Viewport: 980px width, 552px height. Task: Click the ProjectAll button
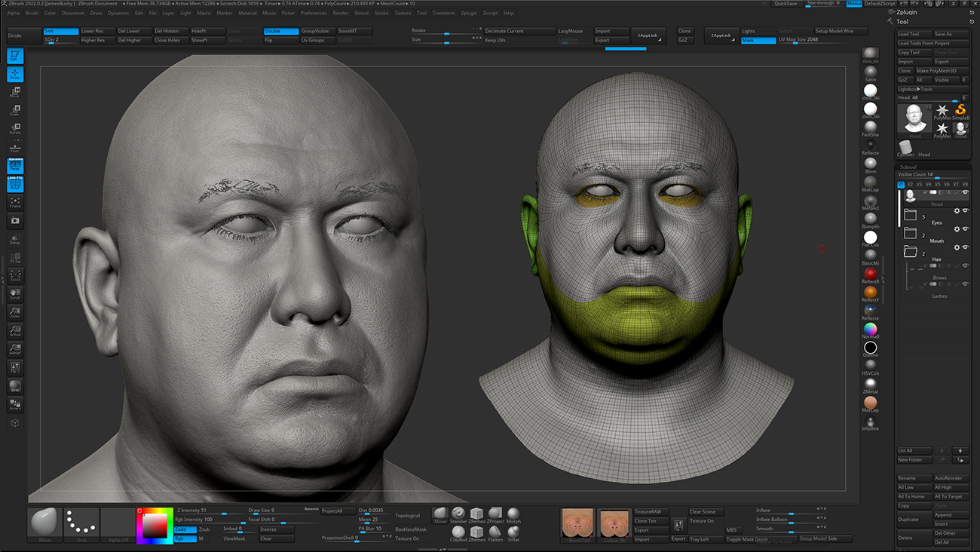[338, 511]
